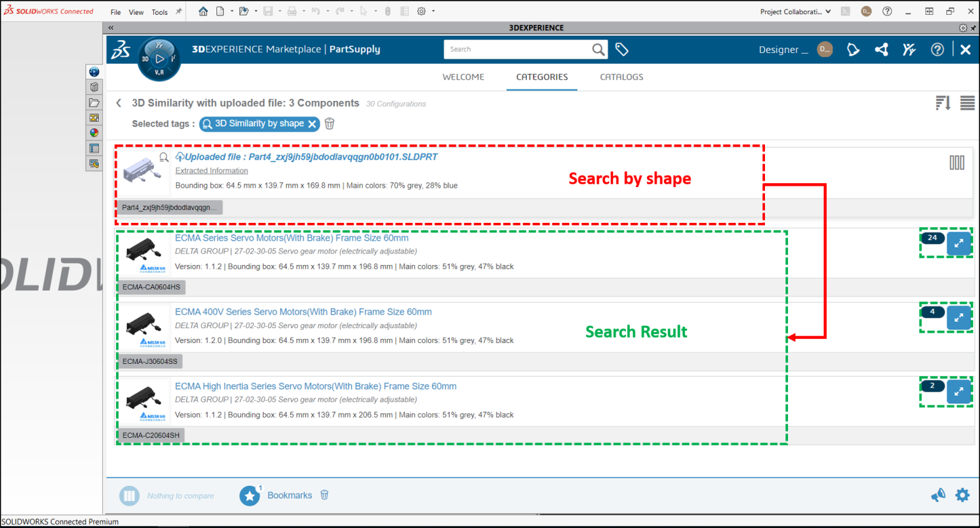Click the sort order icon above results

pos(942,103)
